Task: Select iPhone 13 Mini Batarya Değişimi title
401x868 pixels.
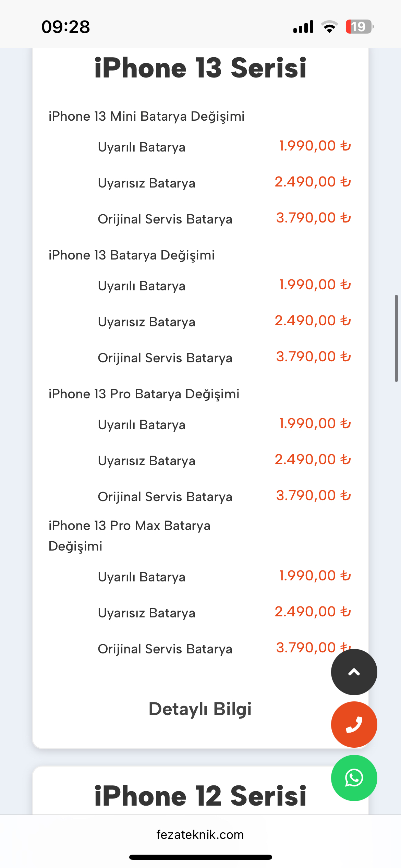Action: [x=146, y=117]
